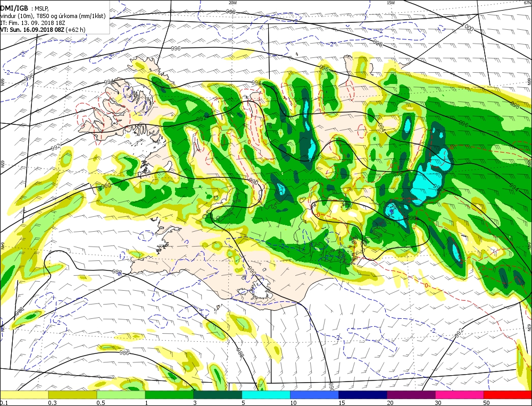Viewport: 532px width, 406px height.
Task: Click the pink 30–50 legend swatch
Action: click(x=460, y=394)
